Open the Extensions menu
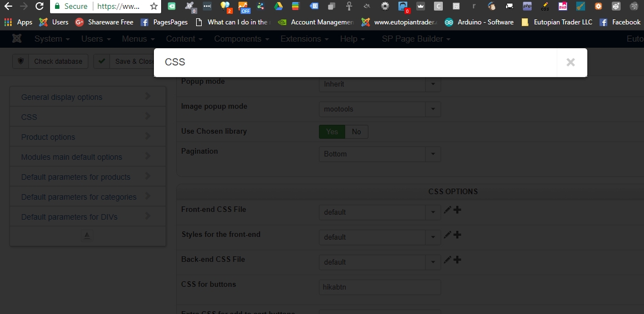Screen dimensions: 644x314 pos(304,38)
